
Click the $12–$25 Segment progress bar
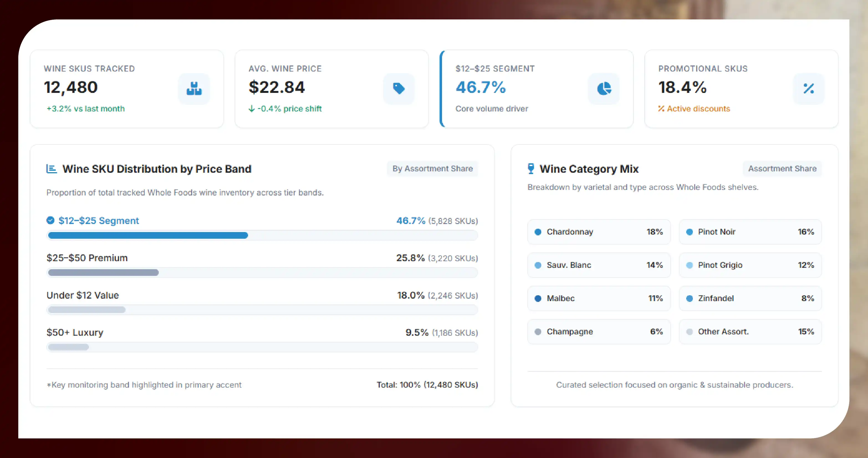(262, 235)
